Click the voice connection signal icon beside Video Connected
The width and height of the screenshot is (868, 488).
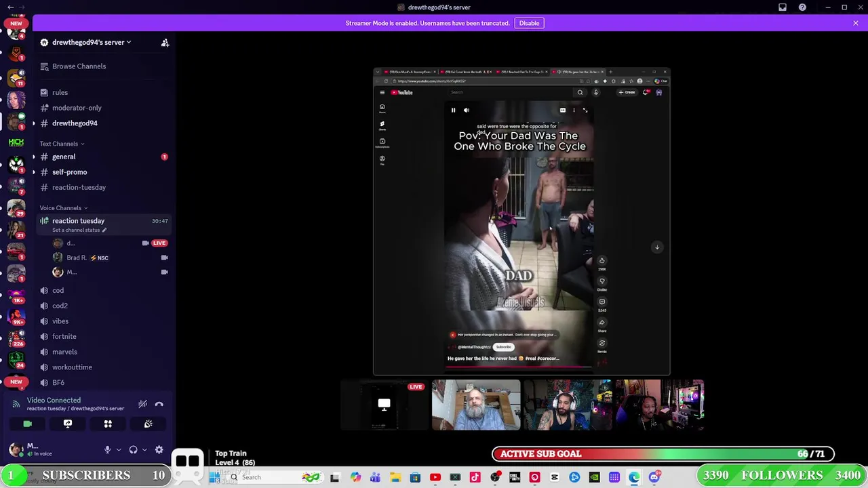click(16, 404)
